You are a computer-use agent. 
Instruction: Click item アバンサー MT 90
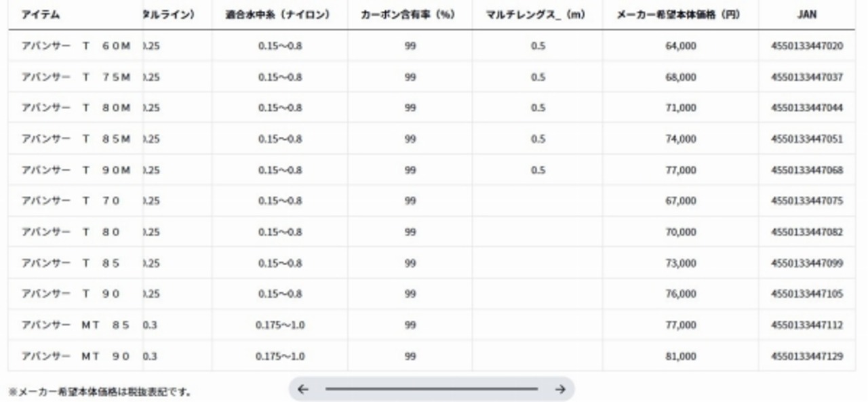pos(76,356)
